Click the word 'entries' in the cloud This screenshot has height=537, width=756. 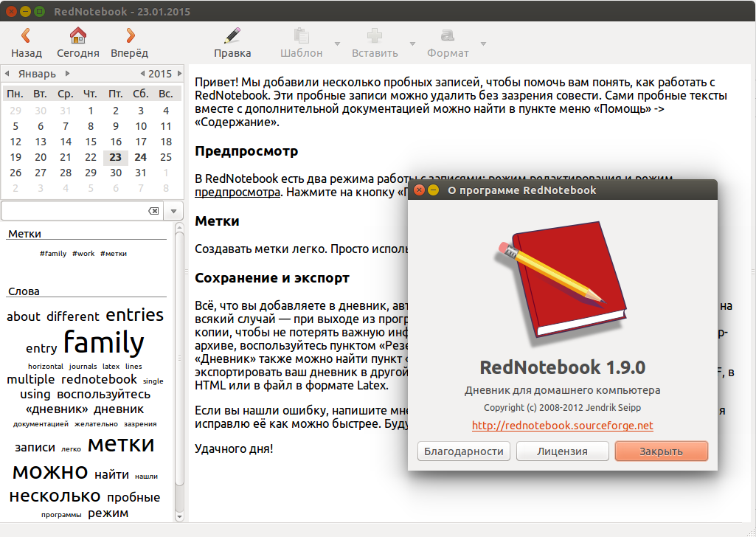134,315
